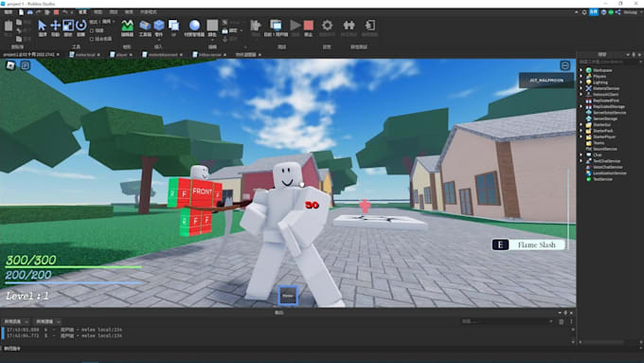This screenshot has width=644, height=363.
Task: Open the green Terrain Editor
Action: pos(127,27)
